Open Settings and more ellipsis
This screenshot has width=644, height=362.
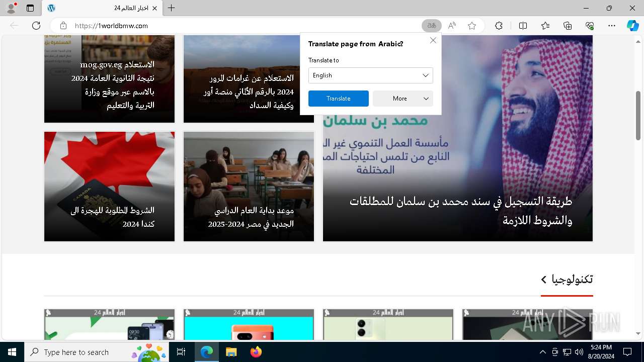pos(612,26)
